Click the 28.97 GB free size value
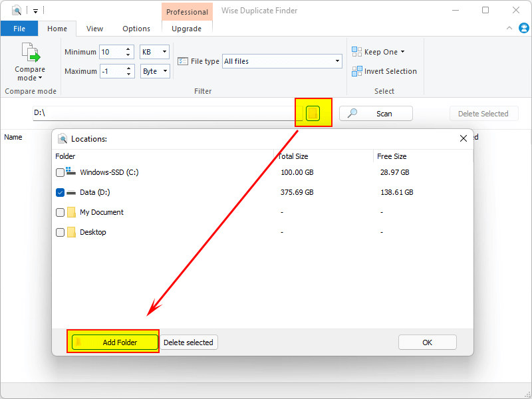 pos(395,172)
